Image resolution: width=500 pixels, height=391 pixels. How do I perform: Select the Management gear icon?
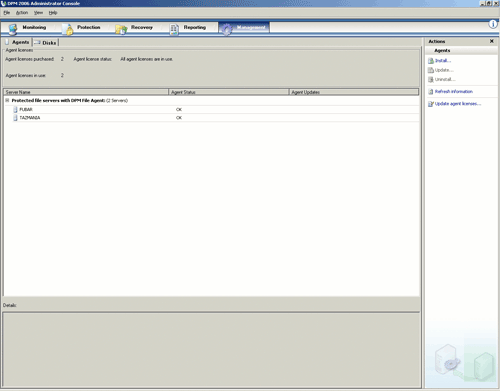[227, 29]
